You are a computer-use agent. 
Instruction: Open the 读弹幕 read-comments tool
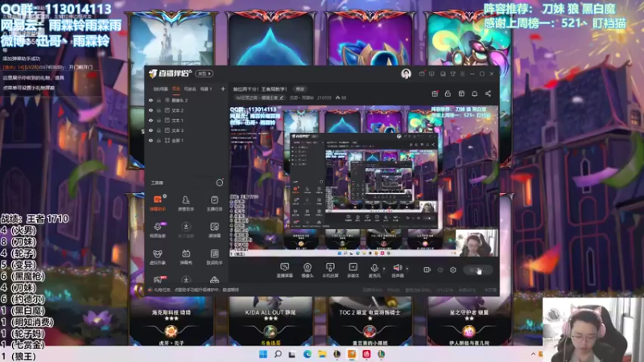pyautogui.click(x=214, y=230)
